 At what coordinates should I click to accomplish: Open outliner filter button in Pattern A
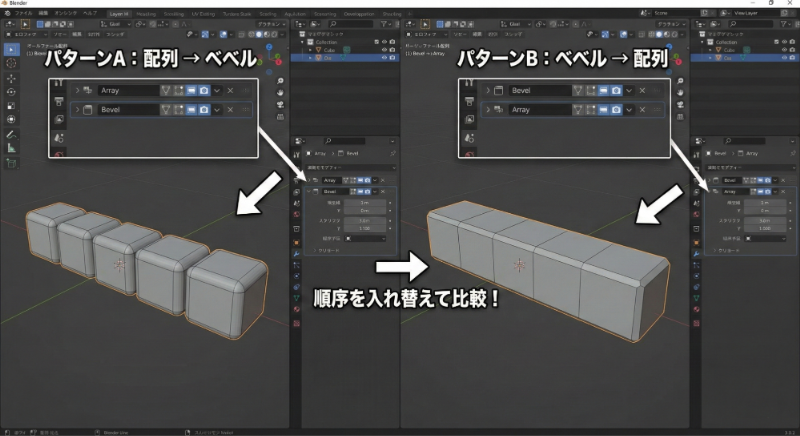385,24
